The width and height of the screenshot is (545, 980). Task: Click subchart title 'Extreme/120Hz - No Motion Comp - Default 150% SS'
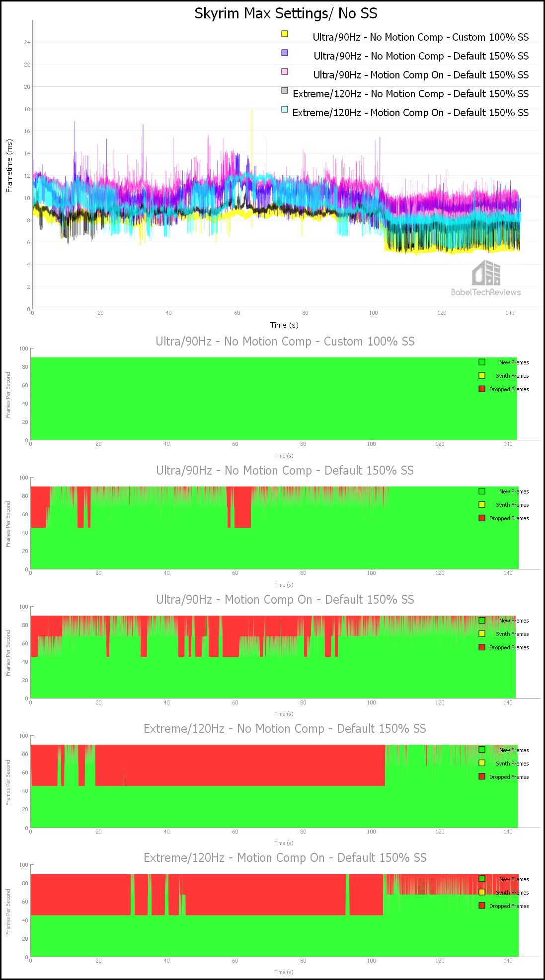[285, 729]
